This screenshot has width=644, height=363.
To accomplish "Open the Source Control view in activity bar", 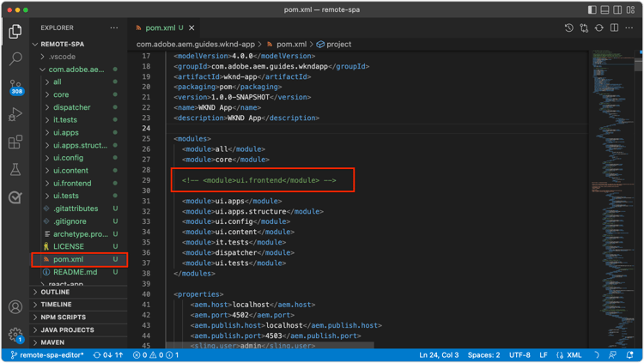I will pyautogui.click(x=15, y=86).
